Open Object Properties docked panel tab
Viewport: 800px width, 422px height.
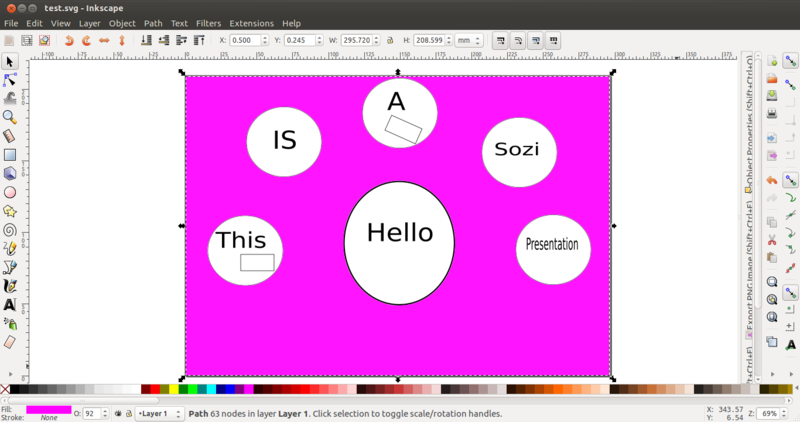(x=748, y=124)
